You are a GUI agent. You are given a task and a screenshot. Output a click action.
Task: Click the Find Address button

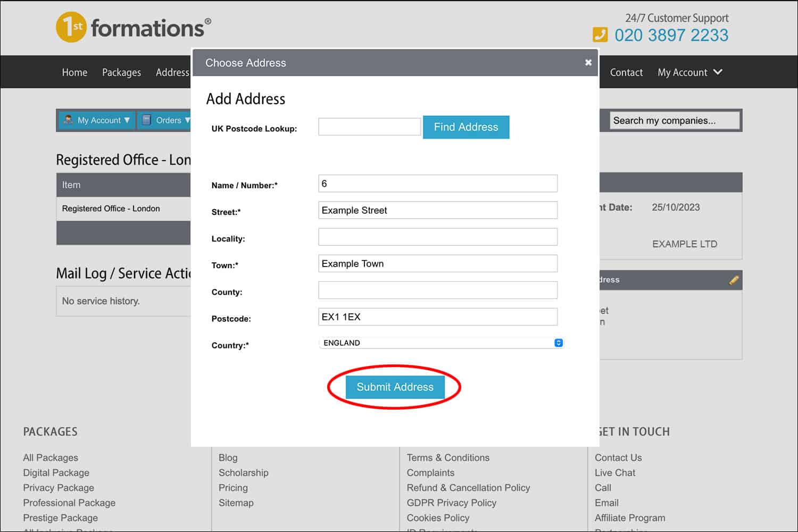[466, 127]
